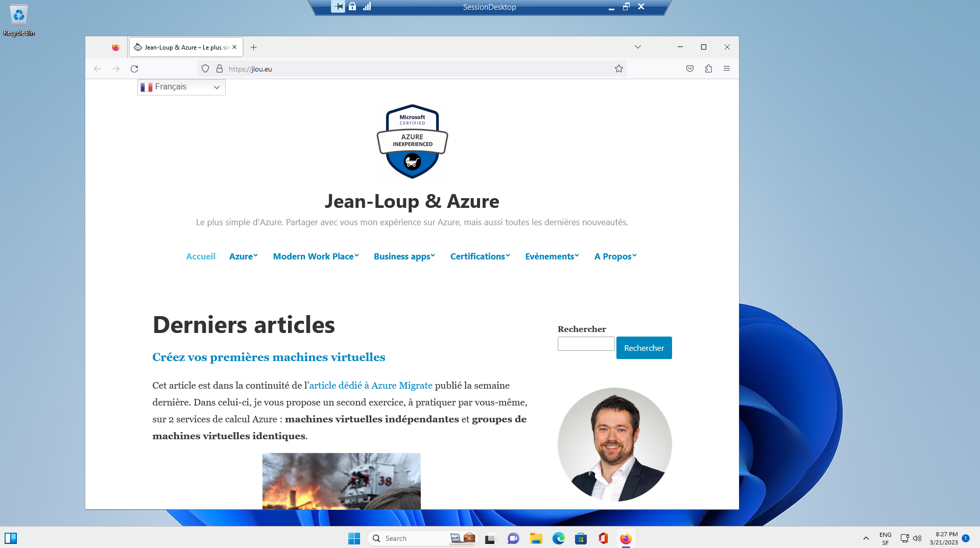Open Firefox application menu
The height and width of the screenshot is (548, 980).
pos(727,68)
